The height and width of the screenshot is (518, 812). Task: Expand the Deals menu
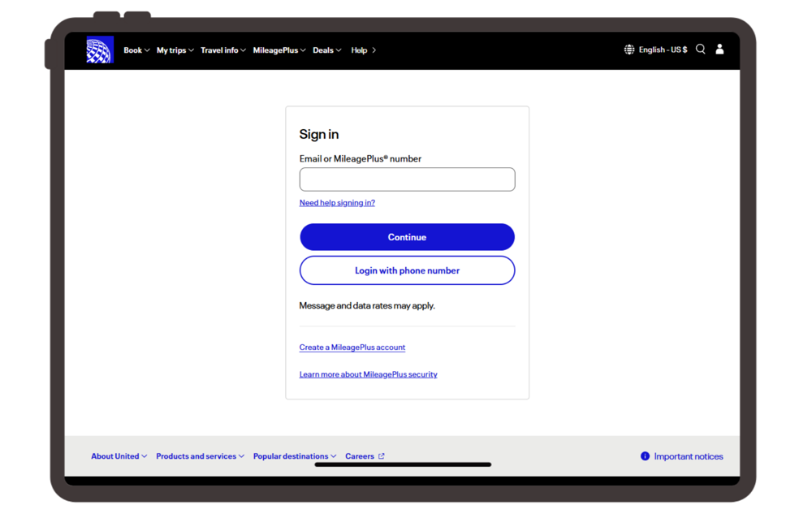coord(326,50)
